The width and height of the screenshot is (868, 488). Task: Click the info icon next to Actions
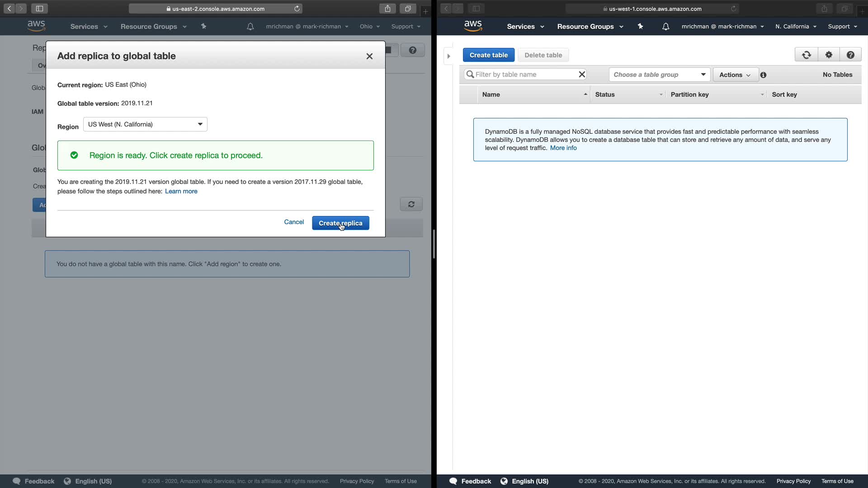pos(764,75)
